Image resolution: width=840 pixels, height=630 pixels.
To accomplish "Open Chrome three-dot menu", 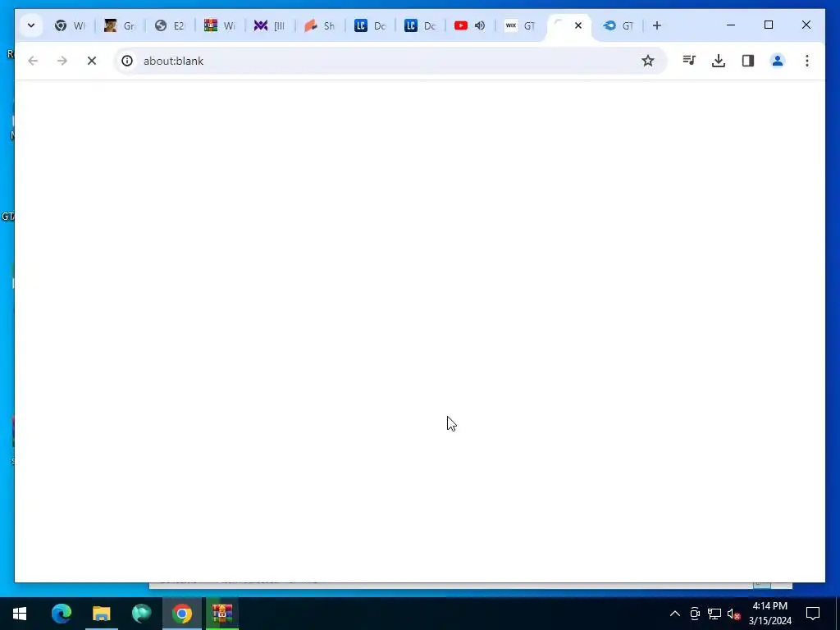I will tap(807, 61).
